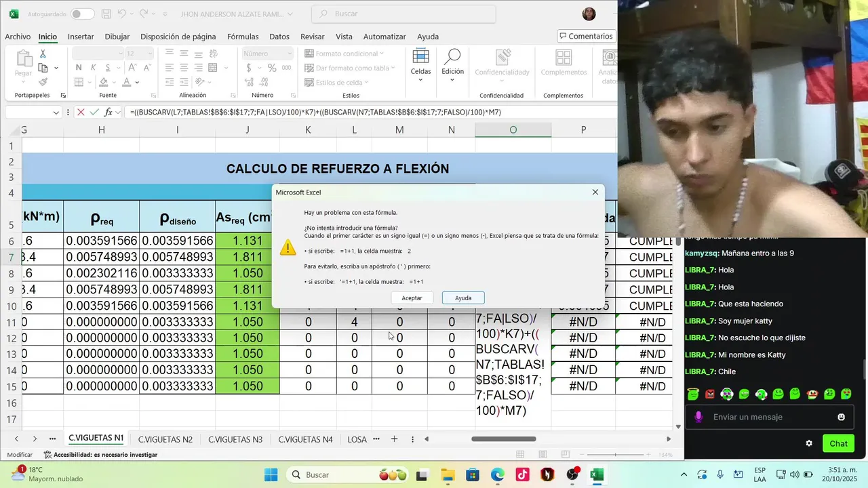Click the percent style % icon
The image size is (868, 488).
[272, 68]
